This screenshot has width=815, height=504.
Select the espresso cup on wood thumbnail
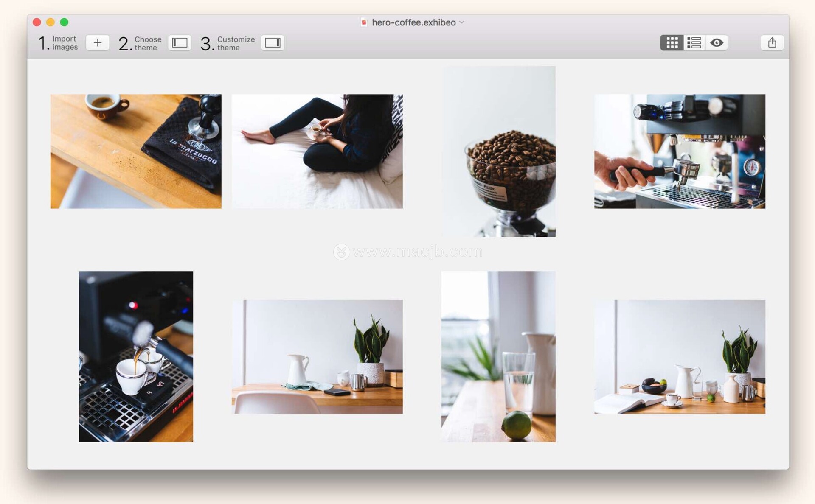click(136, 151)
